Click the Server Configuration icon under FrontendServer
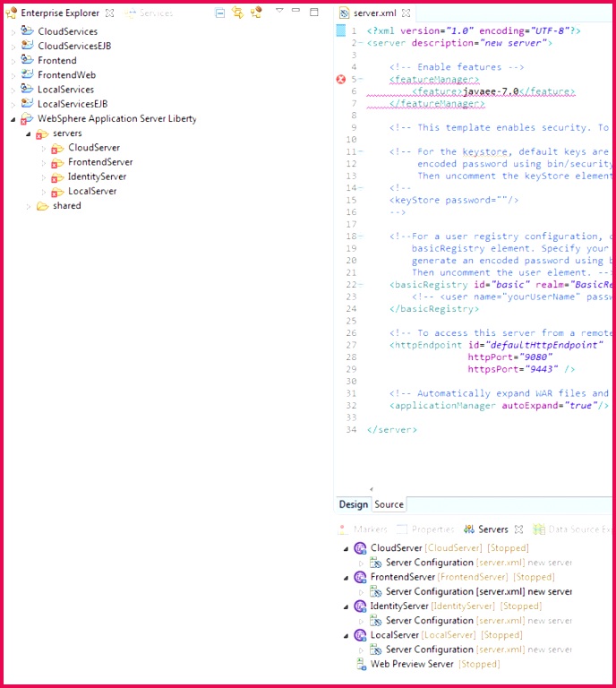Viewport: 616px width, 688px height. click(376, 591)
